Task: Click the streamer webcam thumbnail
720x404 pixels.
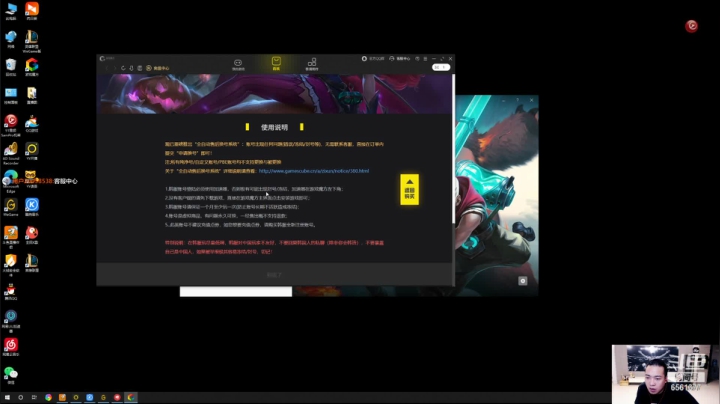Action: click(x=665, y=374)
